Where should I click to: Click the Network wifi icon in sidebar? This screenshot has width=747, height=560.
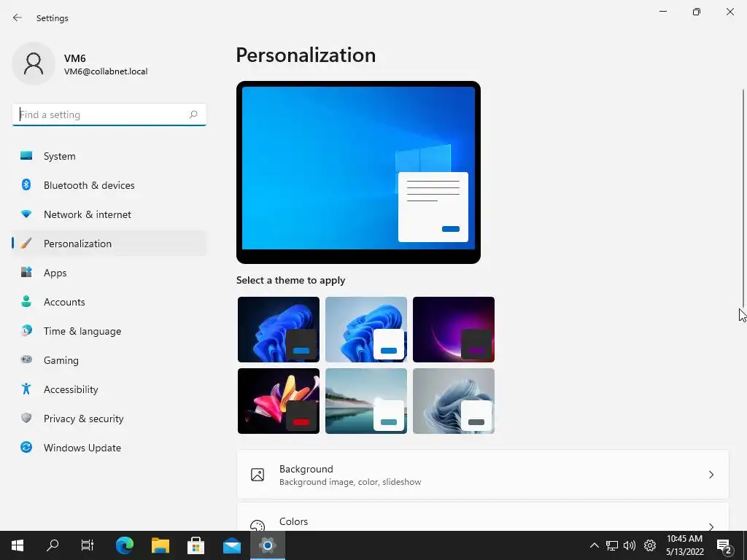point(26,214)
